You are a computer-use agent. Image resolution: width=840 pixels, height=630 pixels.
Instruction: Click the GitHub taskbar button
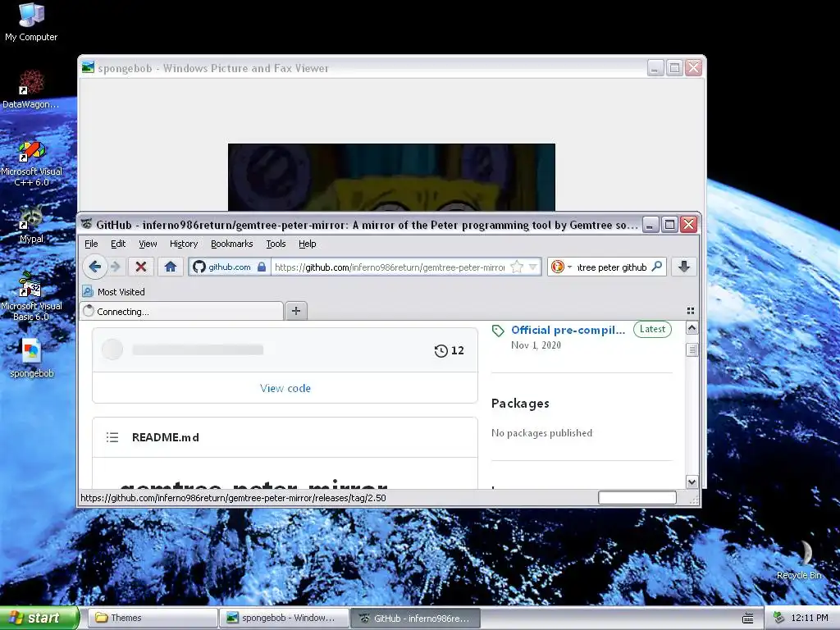pyautogui.click(x=416, y=618)
